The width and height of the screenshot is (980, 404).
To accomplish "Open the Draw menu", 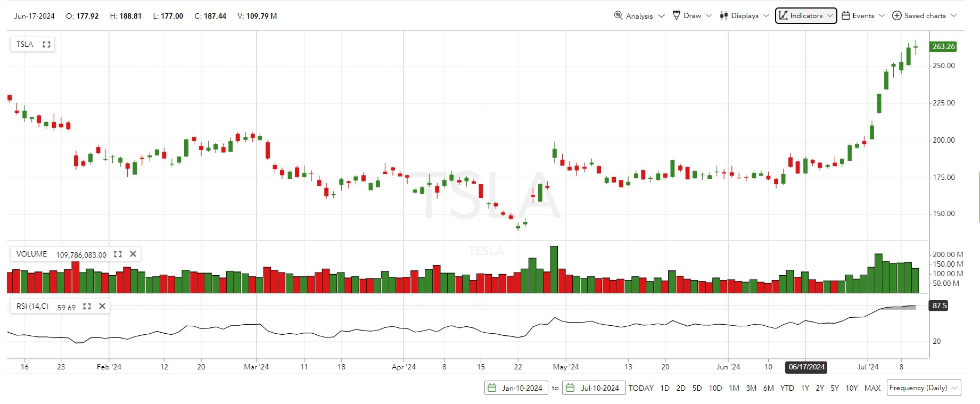I will pos(692,15).
